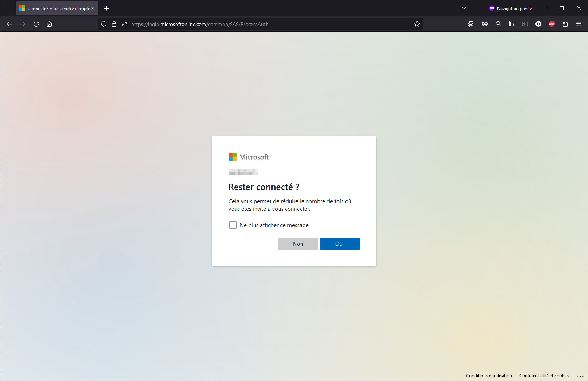Click the Oui button
588x381 pixels.
point(340,244)
